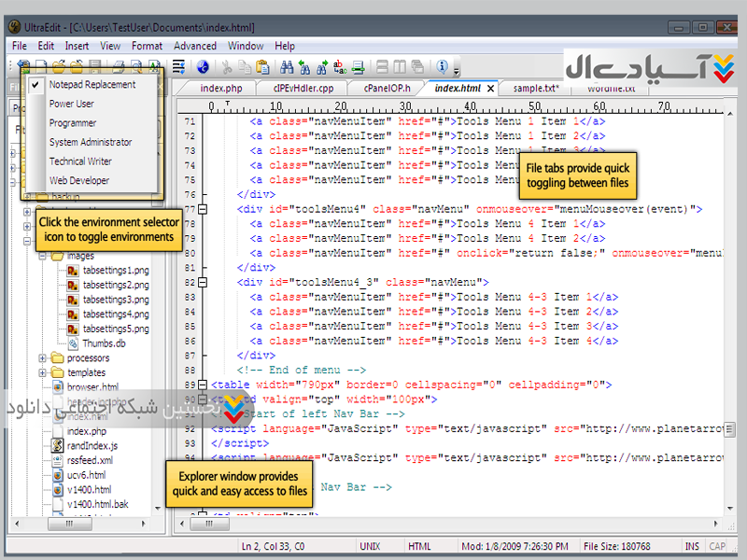747x560 pixels.
Task: Open the Advanced menu
Action: coord(195,46)
